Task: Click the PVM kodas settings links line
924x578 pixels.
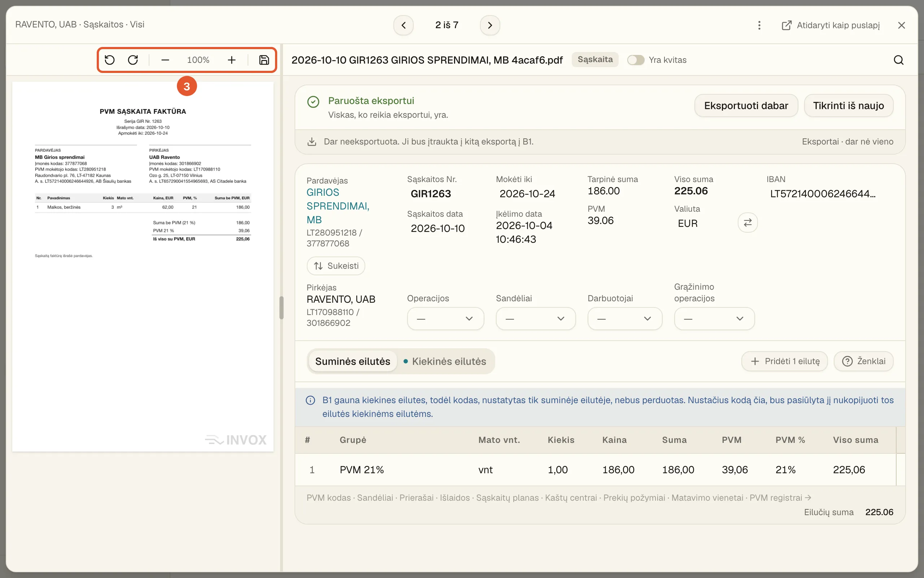Action: tap(559, 498)
